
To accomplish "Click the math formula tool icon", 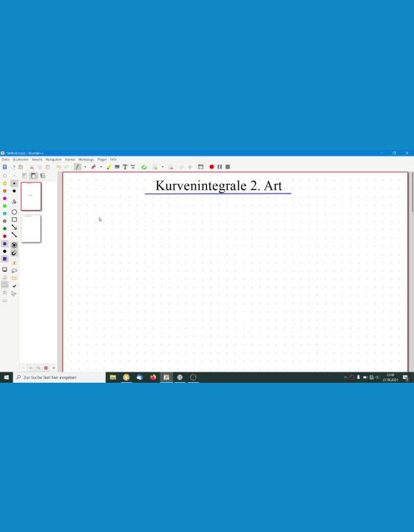I will click(x=133, y=166).
